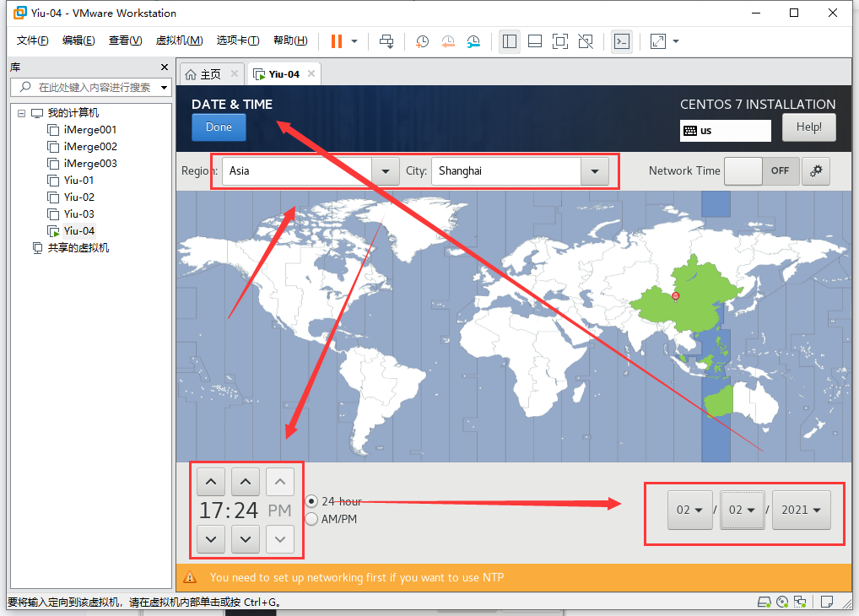Click the CD/DVD status bar icon

tap(782, 602)
